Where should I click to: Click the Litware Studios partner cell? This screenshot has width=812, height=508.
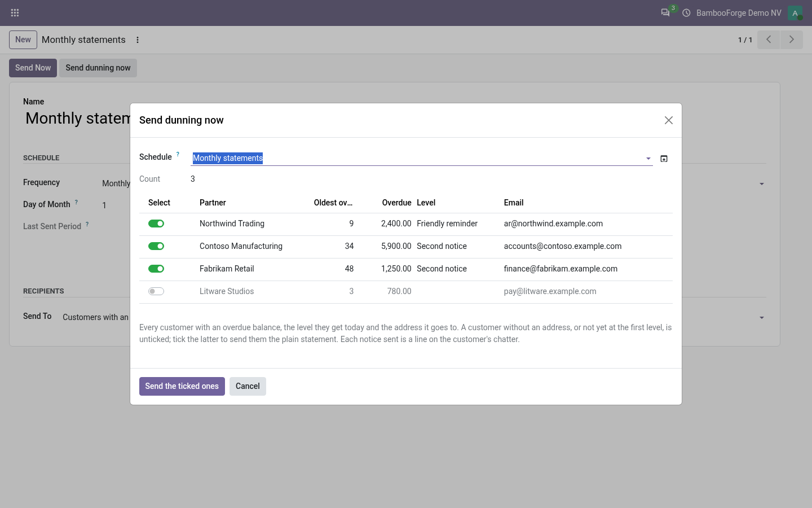click(x=227, y=291)
